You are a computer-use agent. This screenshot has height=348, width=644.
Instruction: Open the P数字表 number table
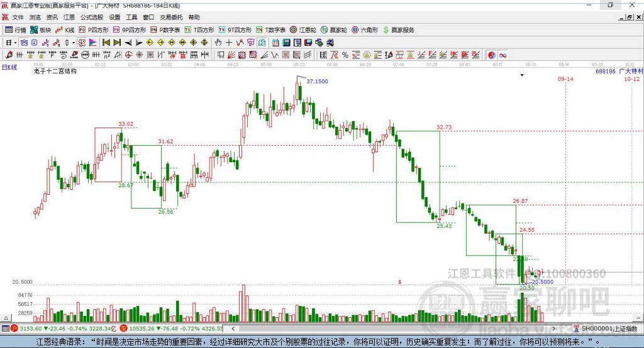(x=165, y=30)
